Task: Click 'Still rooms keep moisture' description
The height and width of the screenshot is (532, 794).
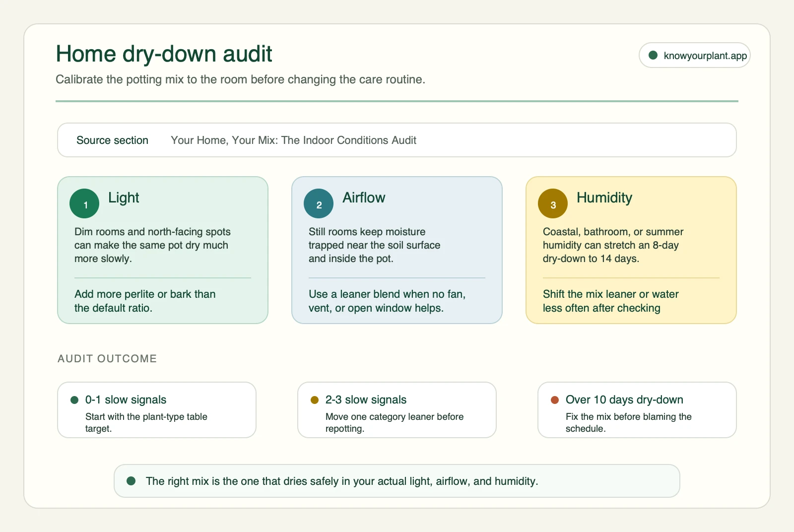Action: 374,245
